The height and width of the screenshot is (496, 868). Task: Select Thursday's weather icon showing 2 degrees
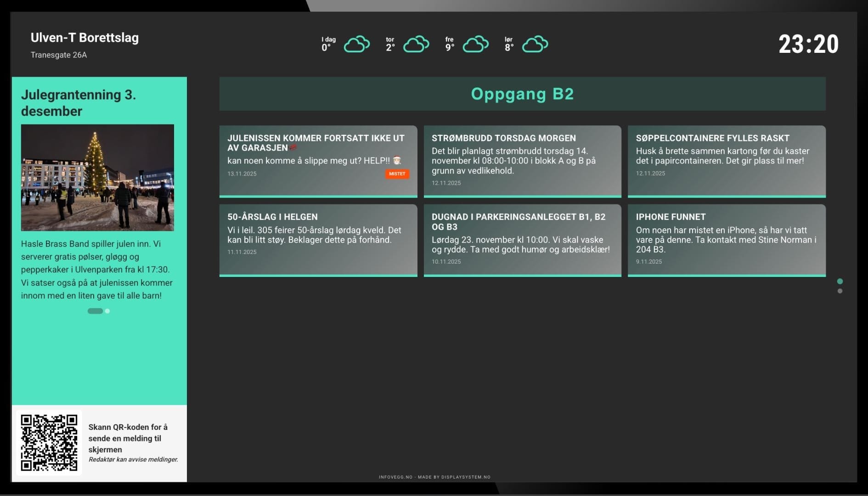coord(417,44)
